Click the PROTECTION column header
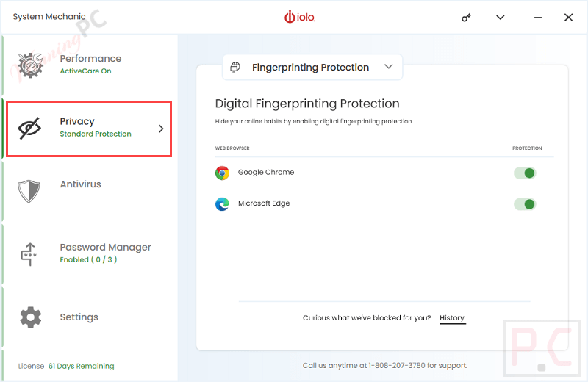This screenshot has width=588, height=382. [527, 148]
